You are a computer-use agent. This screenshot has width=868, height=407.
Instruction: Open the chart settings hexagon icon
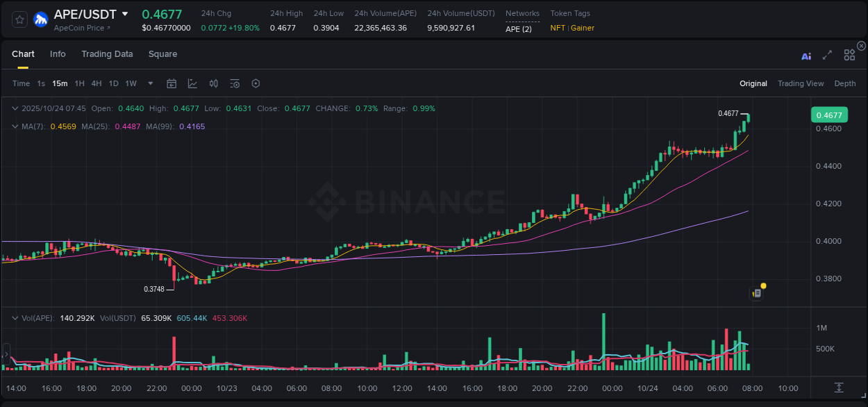tap(256, 83)
